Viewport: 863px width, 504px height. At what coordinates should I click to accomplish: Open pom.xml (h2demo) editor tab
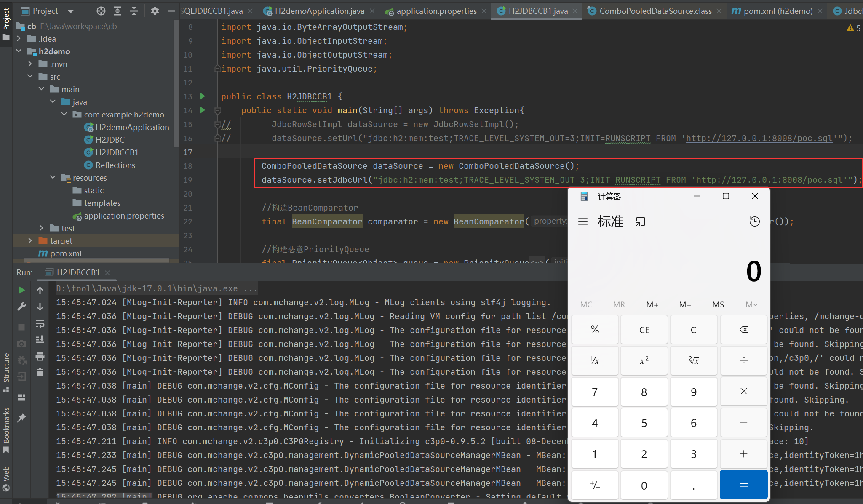click(778, 11)
